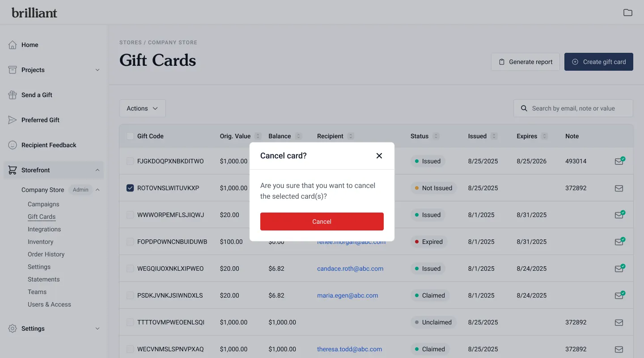644x358 pixels.
Task: Select checkbox for TTTTOVMPWEOENLSQI
Action: coord(130,322)
